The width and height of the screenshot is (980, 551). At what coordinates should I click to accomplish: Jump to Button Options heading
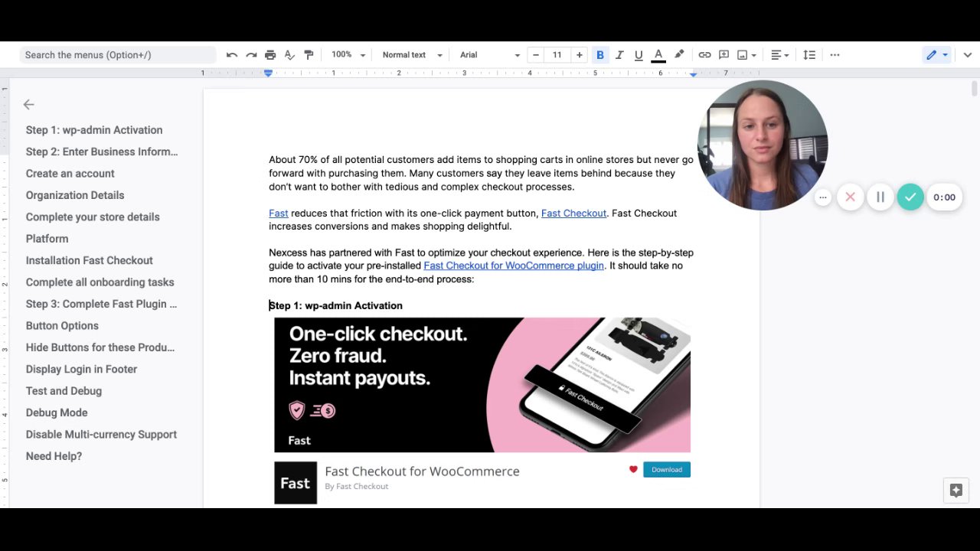pyautogui.click(x=62, y=325)
